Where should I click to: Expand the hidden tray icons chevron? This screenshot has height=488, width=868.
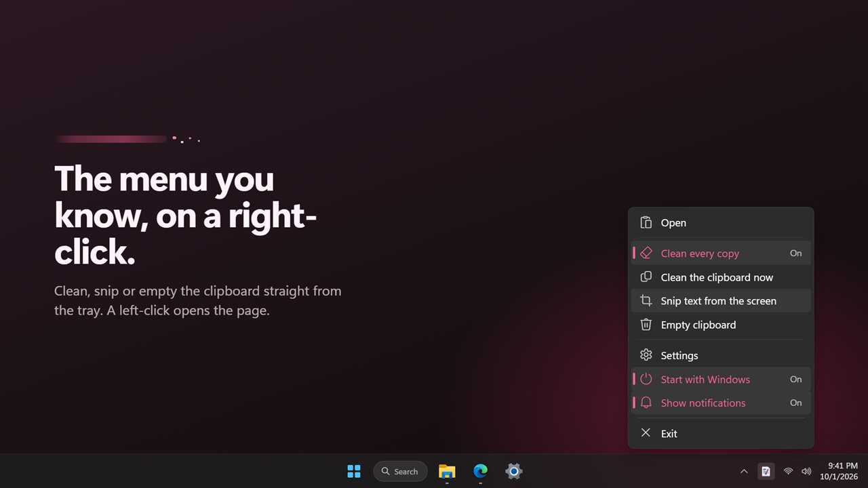(x=744, y=471)
